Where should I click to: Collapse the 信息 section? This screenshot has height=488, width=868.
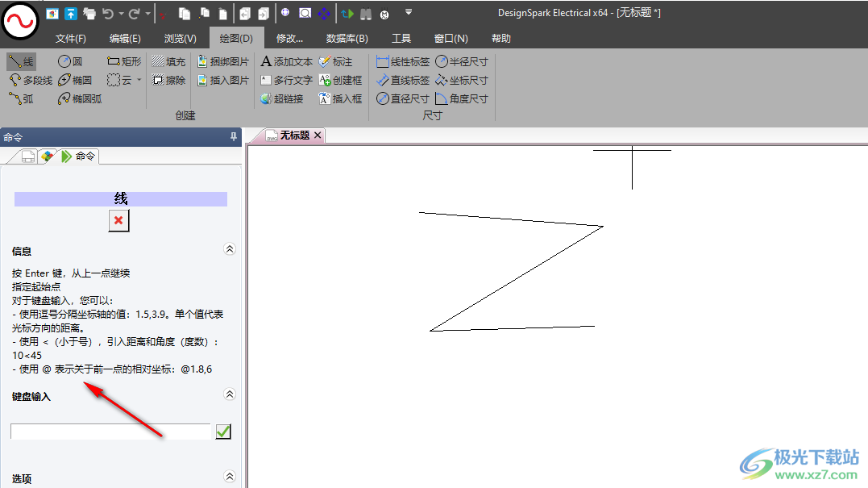click(230, 249)
